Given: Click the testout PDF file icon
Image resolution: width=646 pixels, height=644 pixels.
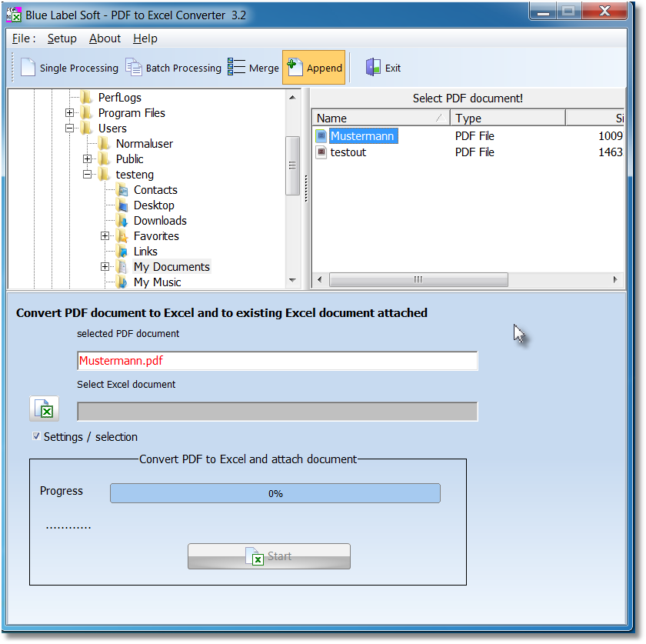Looking at the screenshot, I should 321,152.
